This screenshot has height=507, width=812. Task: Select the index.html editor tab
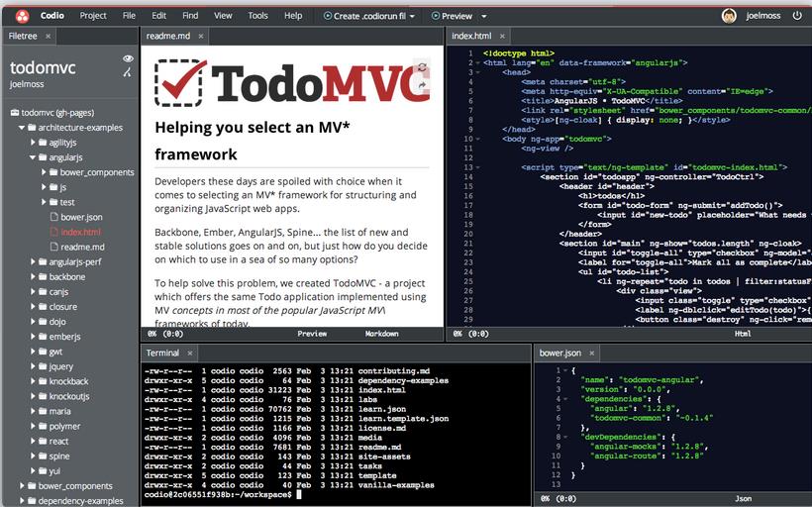click(471, 37)
